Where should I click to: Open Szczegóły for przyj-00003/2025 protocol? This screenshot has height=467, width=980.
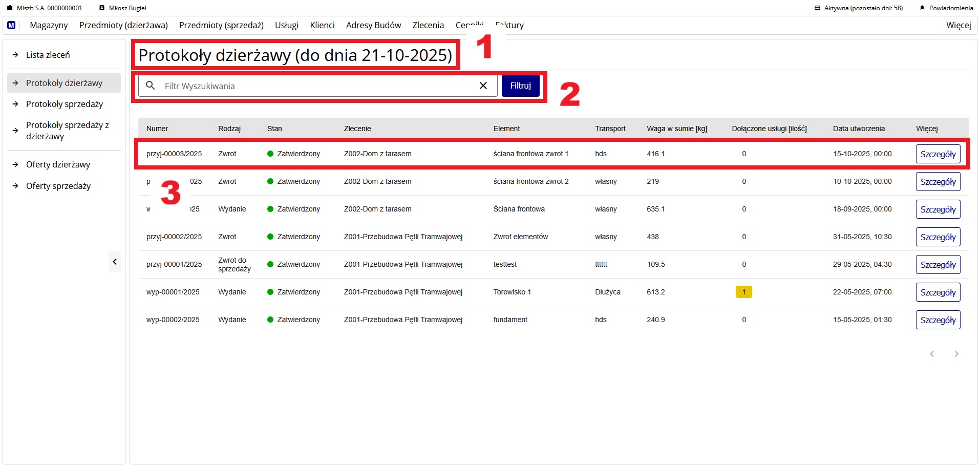(x=938, y=154)
